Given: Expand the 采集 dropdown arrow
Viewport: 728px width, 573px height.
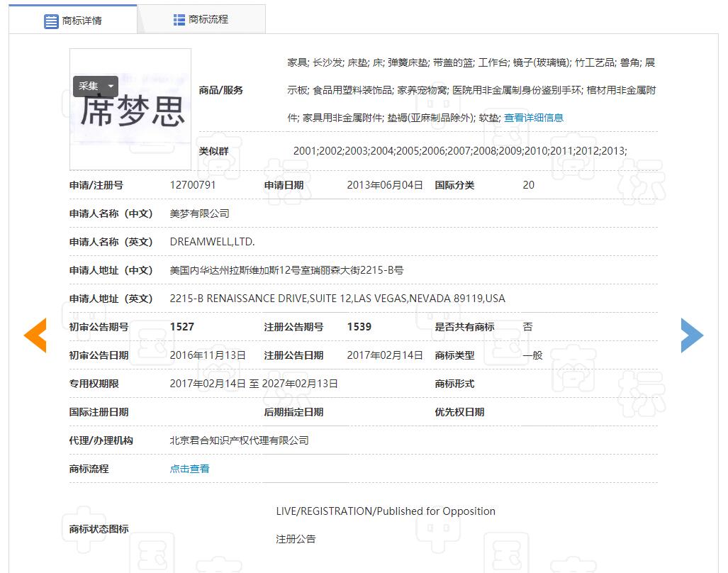Looking at the screenshot, I should point(111,86).
